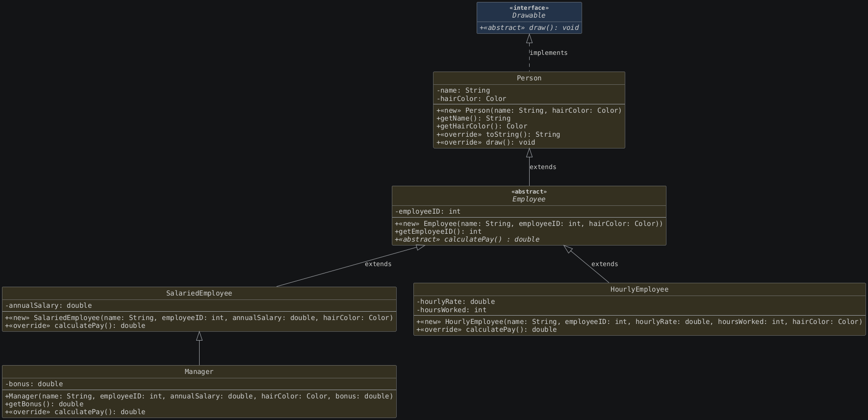Select the override draw(): void in Person
Image resolution: width=868 pixels, height=420 pixels.
click(485, 142)
